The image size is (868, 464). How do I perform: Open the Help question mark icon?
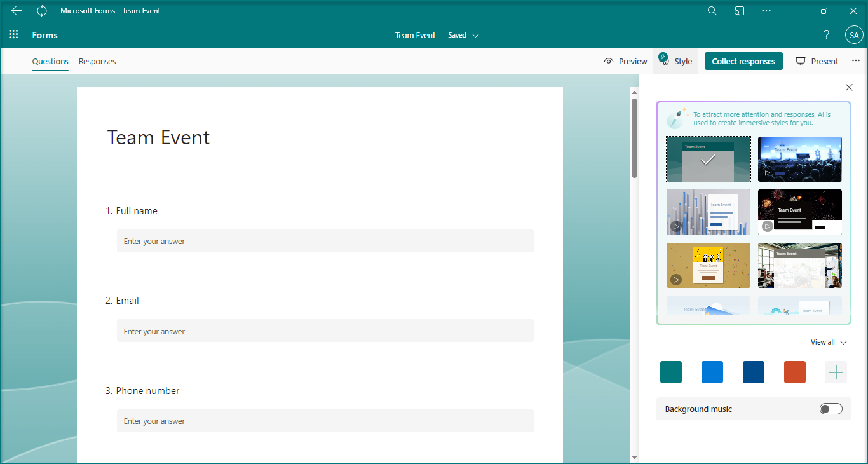point(826,34)
